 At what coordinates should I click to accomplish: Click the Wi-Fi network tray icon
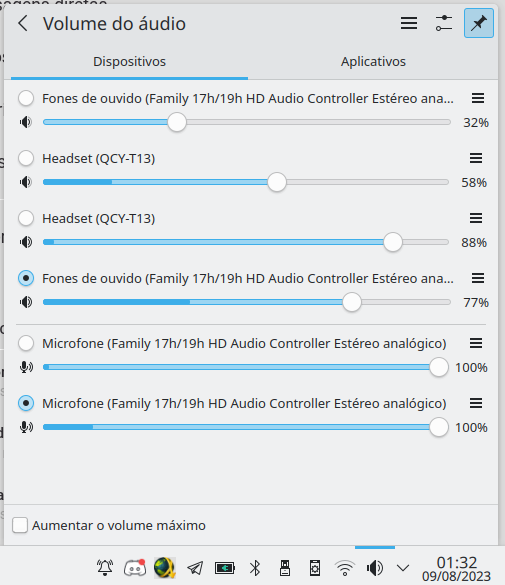(x=345, y=568)
